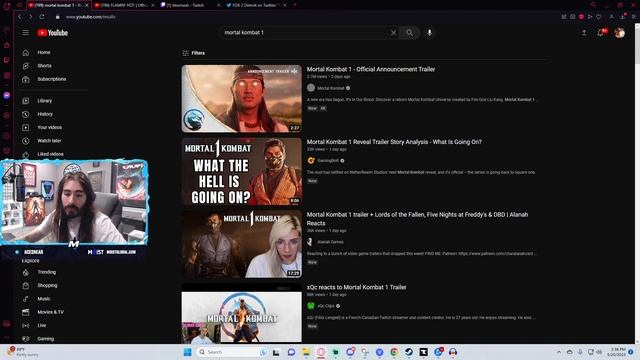
Task: Close the Twitch tab
Action: (218, 5)
